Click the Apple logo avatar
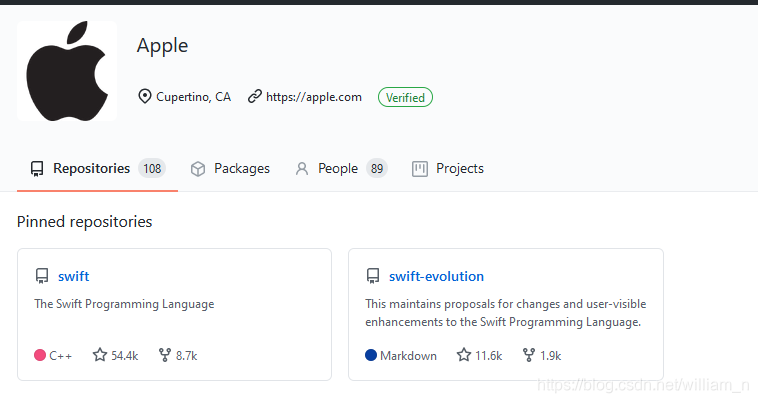758x403 pixels. [67, 71]
